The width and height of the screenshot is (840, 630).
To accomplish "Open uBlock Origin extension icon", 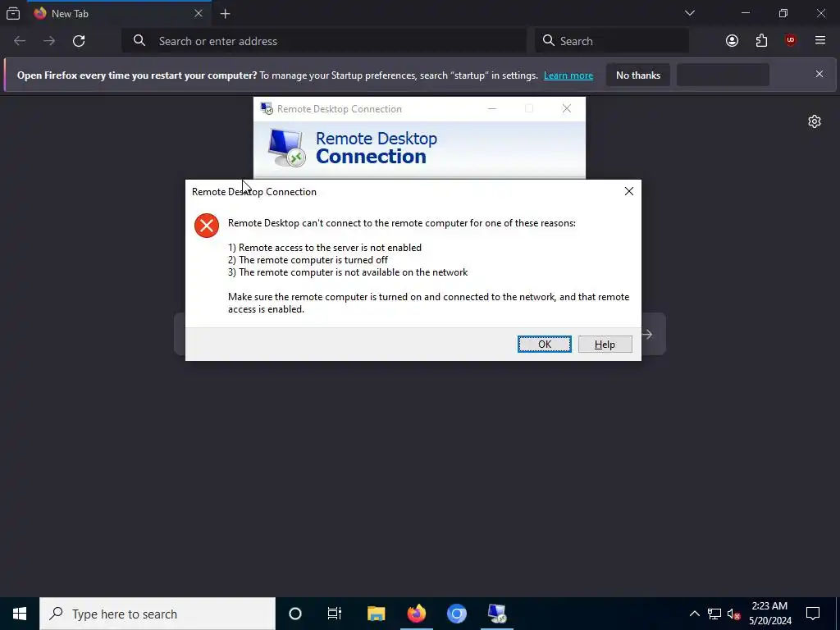I will [x=790, y=41].
